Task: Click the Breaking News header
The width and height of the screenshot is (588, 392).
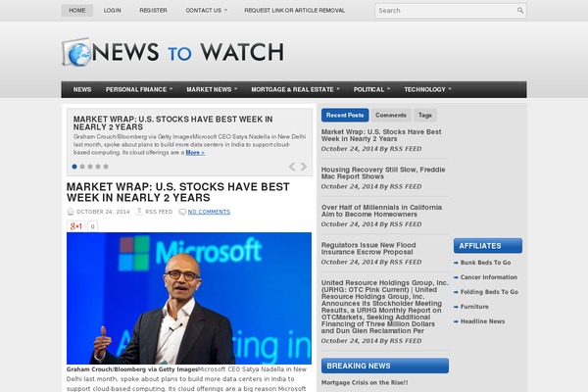Action: point(385,366)
